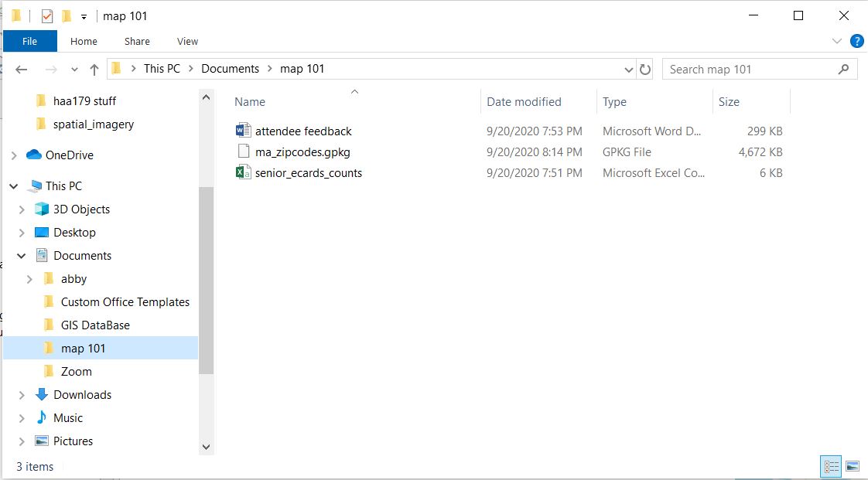Click the Properties checkmark icon in title bar
Viewport: 868px width, 480px height.
(x=47, y=16)
